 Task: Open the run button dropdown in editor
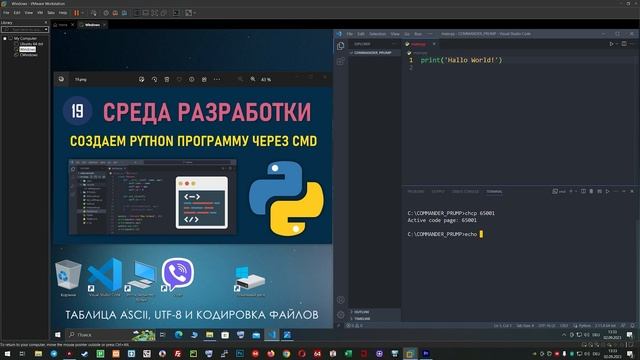(617, 44)
